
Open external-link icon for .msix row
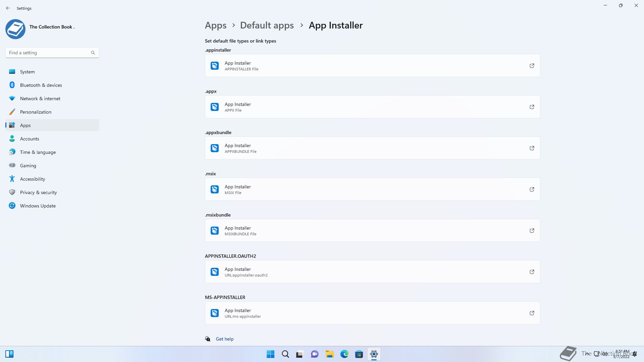coord(532,189)
